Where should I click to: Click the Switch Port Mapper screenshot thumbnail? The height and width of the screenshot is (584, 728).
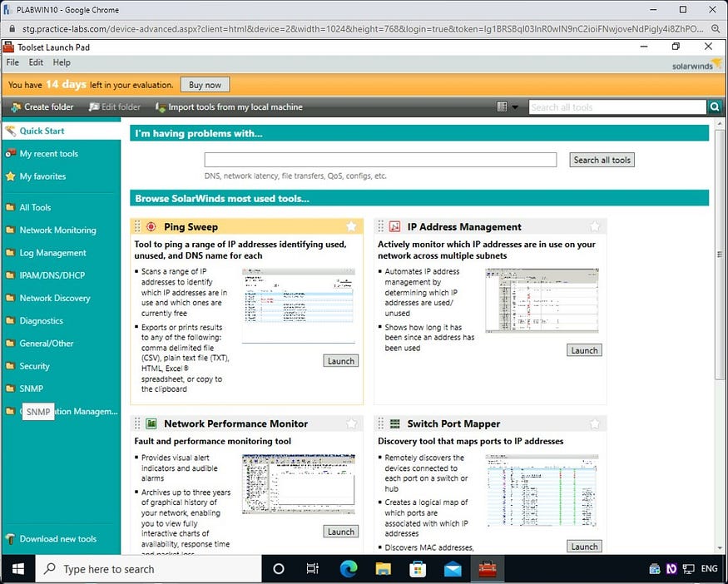pyautogui.click(x=542, y=490)
